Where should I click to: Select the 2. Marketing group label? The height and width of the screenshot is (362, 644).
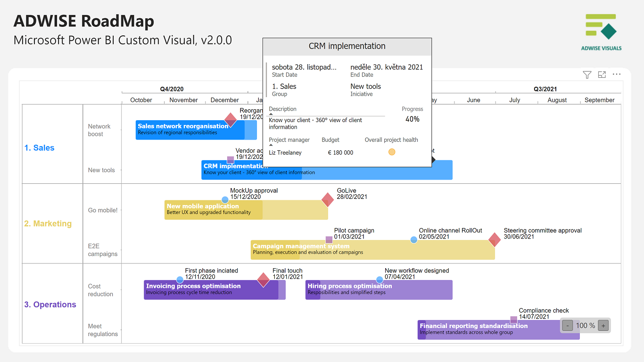pos(48,224)
